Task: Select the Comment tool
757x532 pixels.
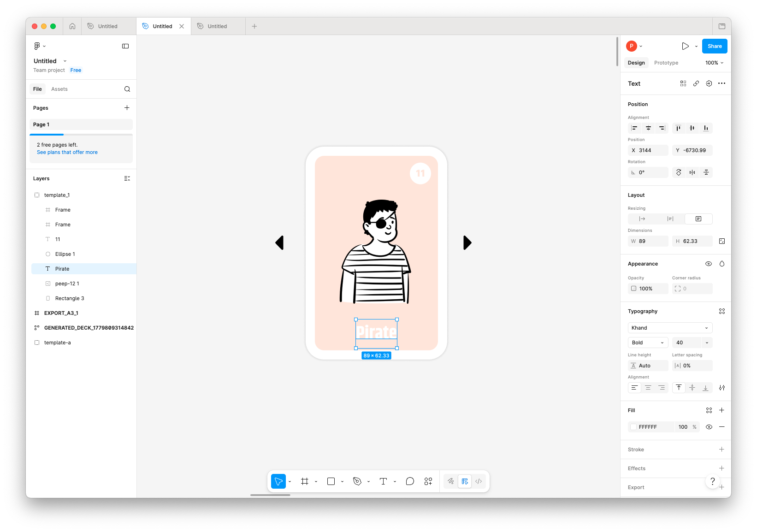Action: point(410,481)
